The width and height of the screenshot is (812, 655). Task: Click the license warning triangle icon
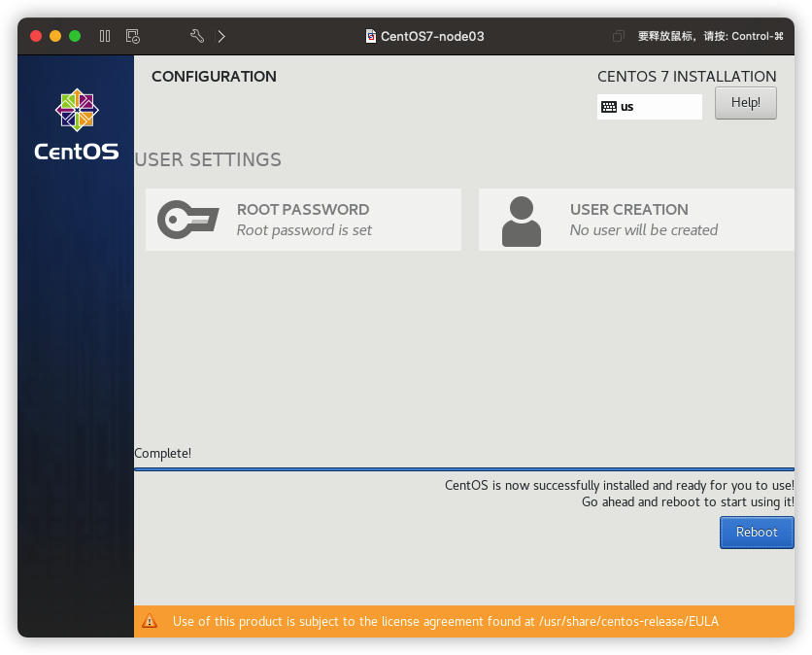[x=150, y=621]
